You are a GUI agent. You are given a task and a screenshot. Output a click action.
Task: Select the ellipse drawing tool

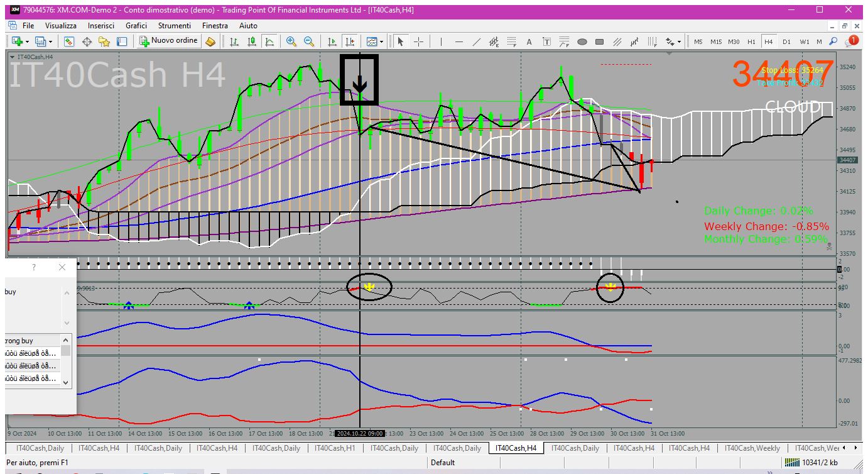tap(582, 41)
